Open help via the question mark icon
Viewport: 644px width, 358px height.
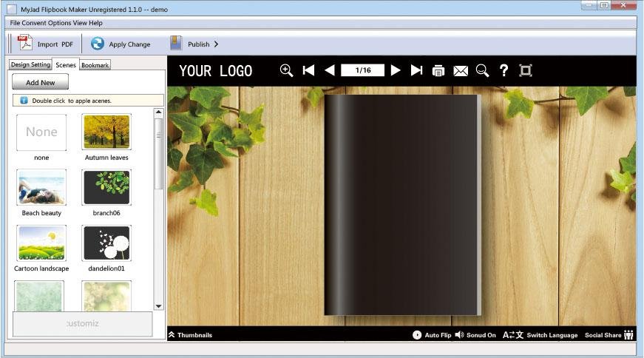(504, 70)
